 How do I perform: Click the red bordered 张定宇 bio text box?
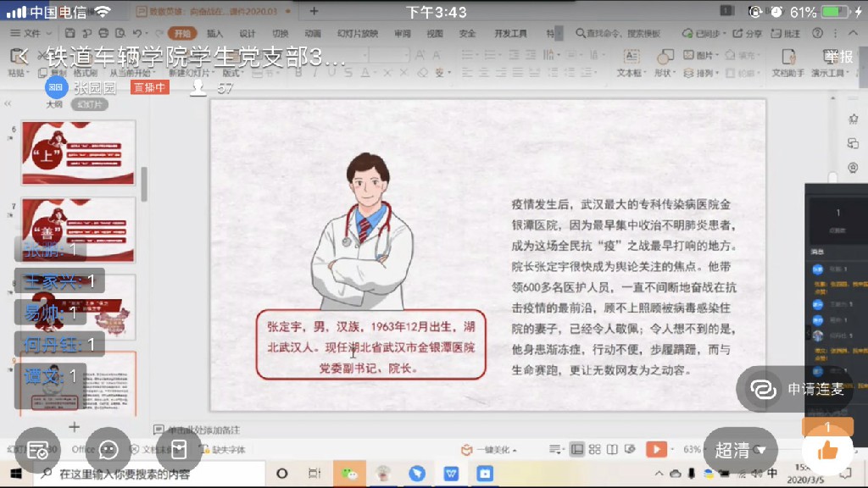(371, 345)
